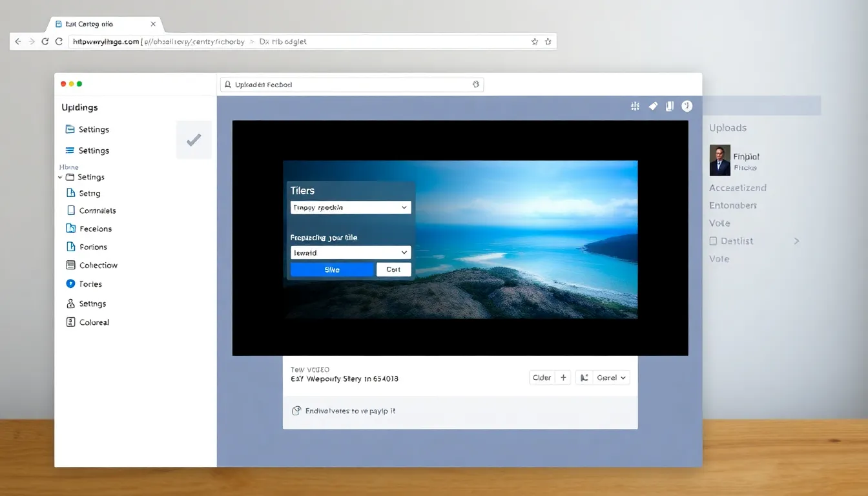Screen dimensions: 868x496
Task: Open the first dropdown under Tilers
Action: coord(351,208)
